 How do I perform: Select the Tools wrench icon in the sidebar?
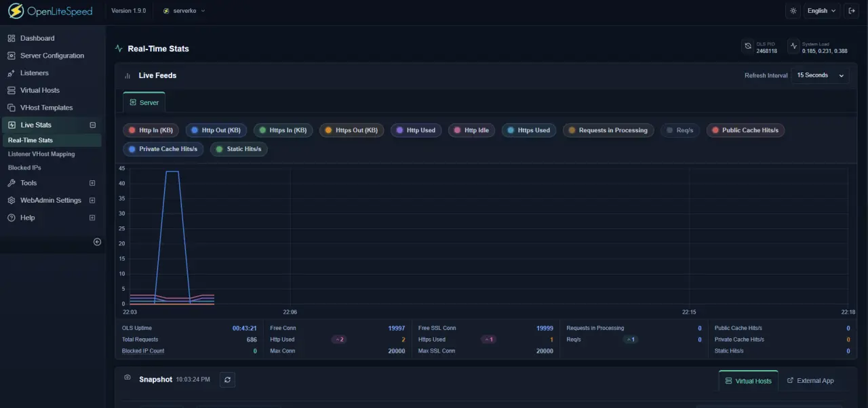click(12, 182)
